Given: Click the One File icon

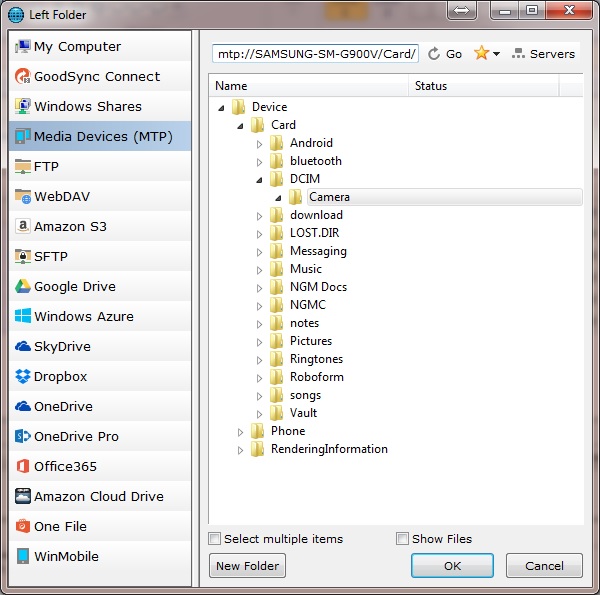Looking at the screenshot, I should coord(23,526).
